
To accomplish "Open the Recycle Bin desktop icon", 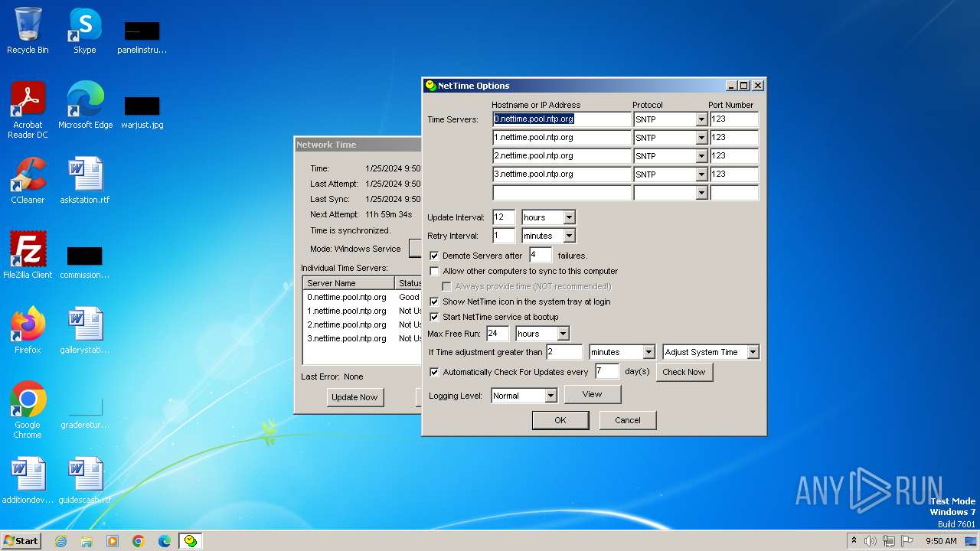I will point(28,31).
